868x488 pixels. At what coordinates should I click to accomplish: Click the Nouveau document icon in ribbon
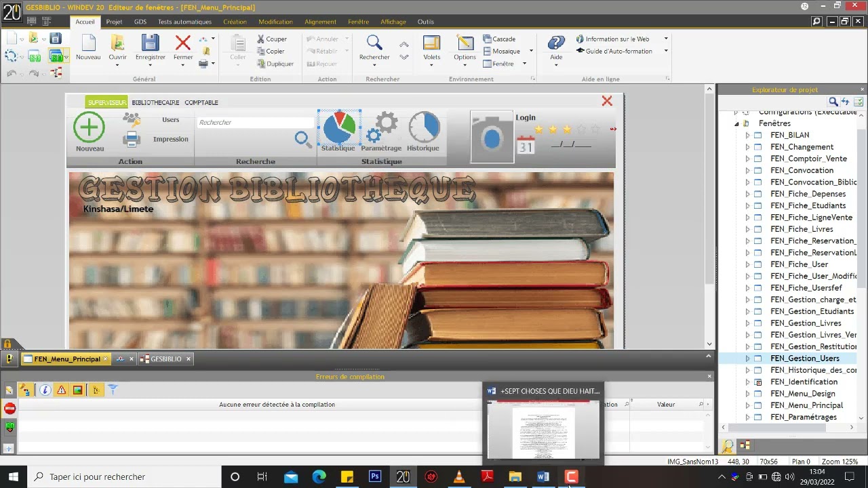[x=88, y=43]
